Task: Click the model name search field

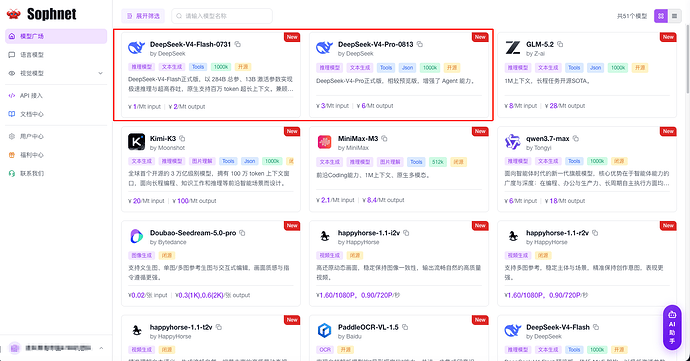Action: point(222,16)
